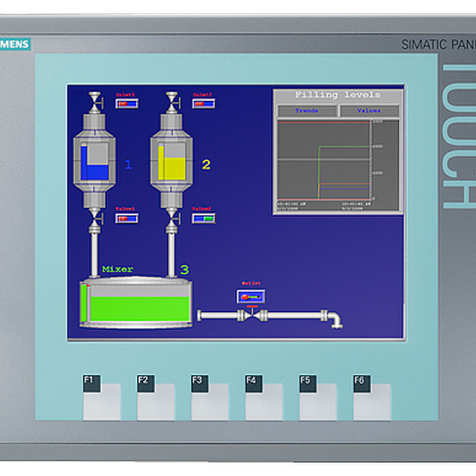This screenshot has width=476, height=476.
Task: Switch the Valve2 control
Action: pos(203,218)
